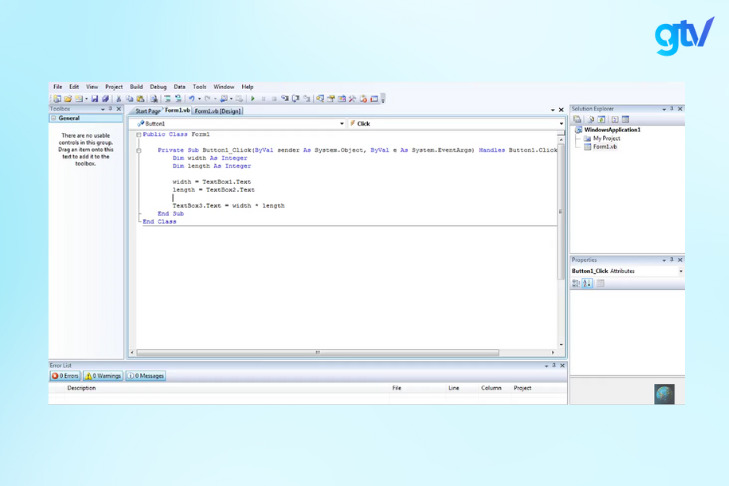
Task: Click the Cut scissors icon
Action: tap(119, 99)
